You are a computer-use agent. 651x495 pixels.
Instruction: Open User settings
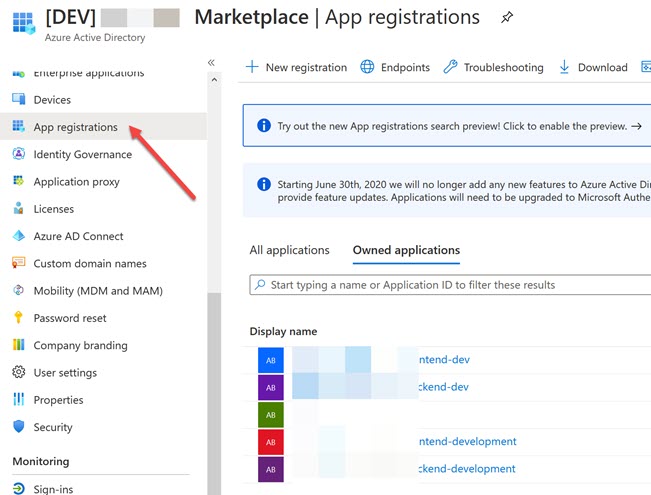point(65,373)
